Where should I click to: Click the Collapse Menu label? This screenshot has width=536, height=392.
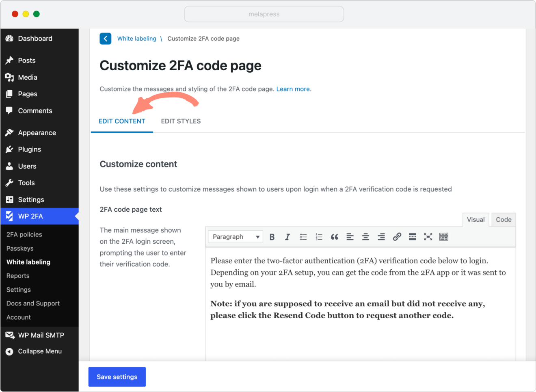coord(40,351)
